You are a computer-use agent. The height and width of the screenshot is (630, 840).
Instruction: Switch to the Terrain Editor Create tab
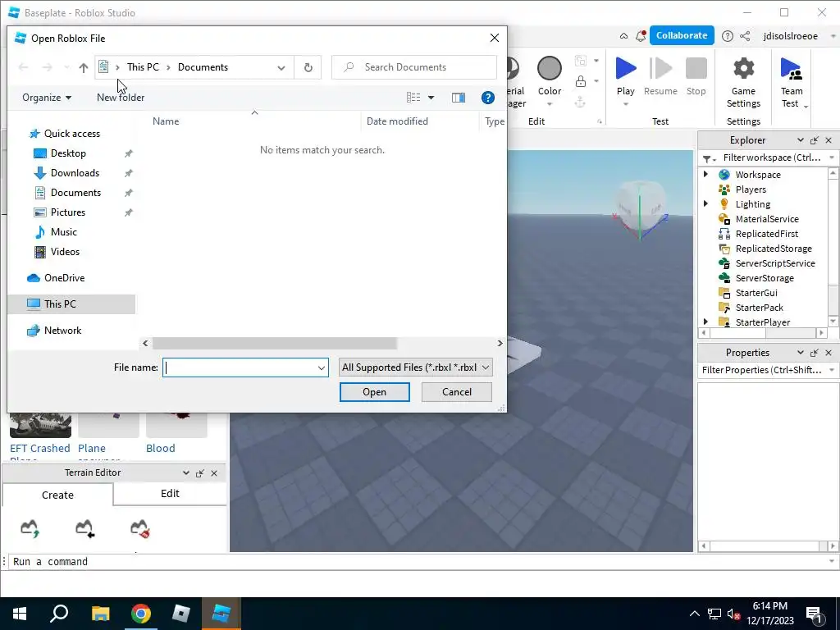(x=58, y=495)
